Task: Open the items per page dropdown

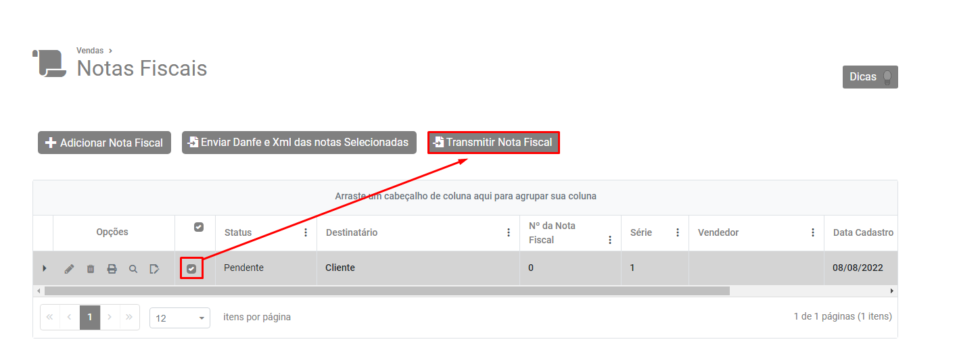Action: click(x=180, y=318)
